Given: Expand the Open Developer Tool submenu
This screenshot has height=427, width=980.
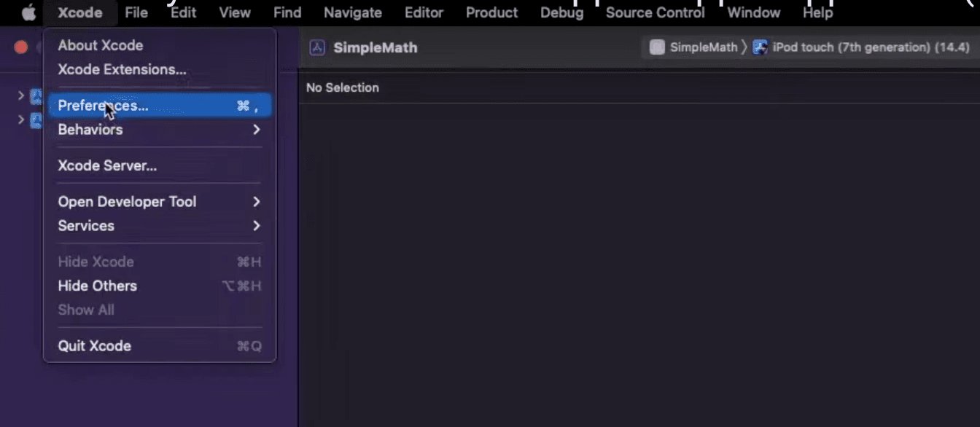Looking at the screenshot, I should [x=128, y=201].
